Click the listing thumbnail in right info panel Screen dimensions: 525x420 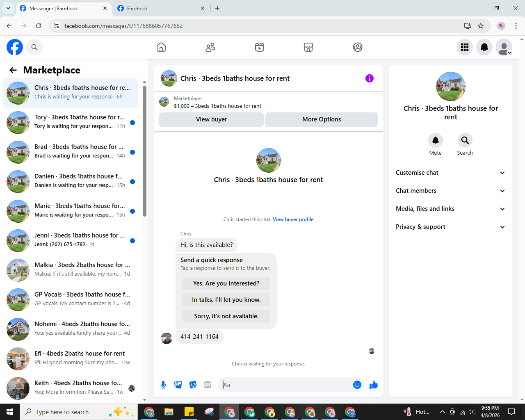coord(451,87)
